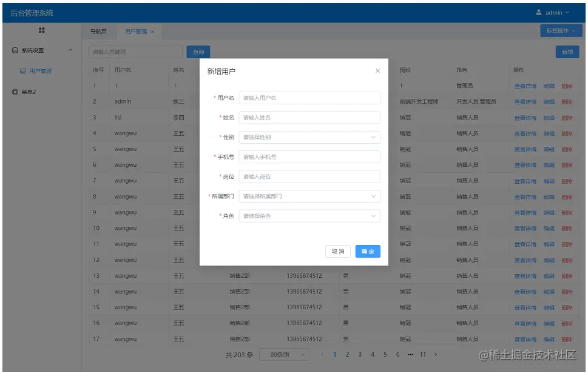Open the 所属部门 select dropdown
Viewport: 588px width, 373px height.
point(309,196)
